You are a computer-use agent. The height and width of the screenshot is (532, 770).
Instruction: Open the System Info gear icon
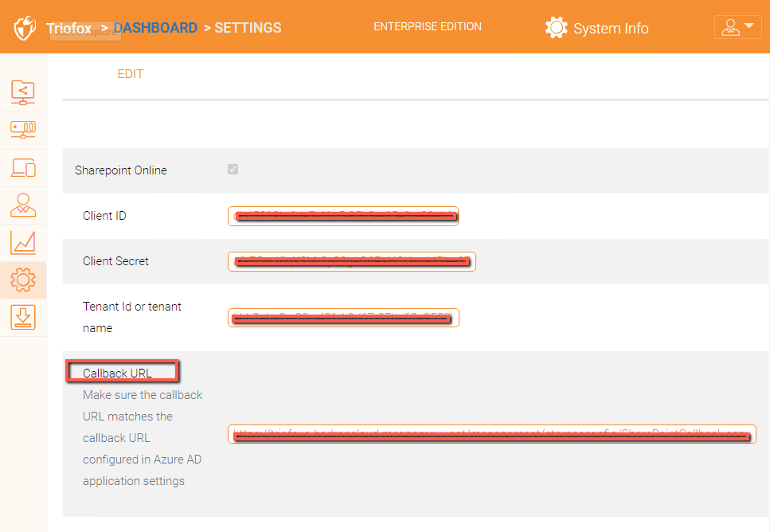click(556, 28)
